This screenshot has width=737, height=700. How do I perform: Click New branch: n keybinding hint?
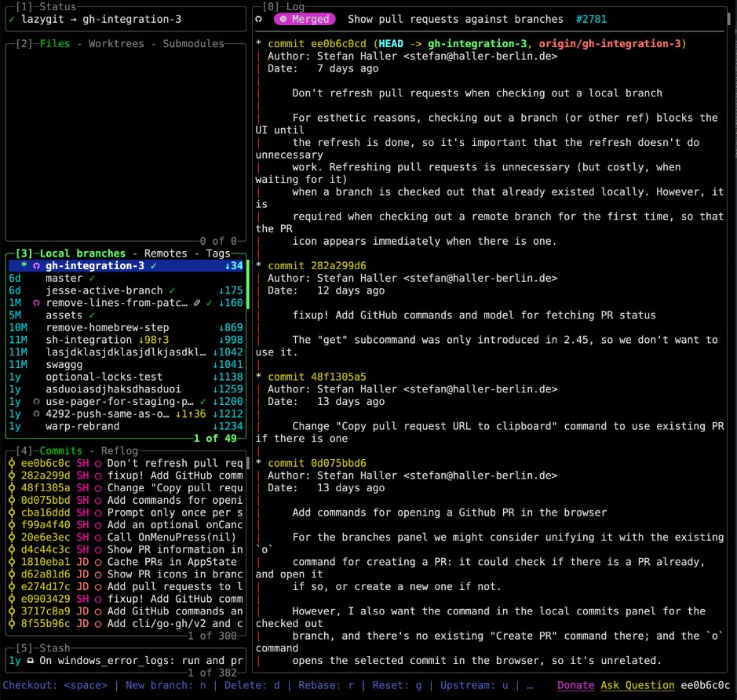(166, 685)
